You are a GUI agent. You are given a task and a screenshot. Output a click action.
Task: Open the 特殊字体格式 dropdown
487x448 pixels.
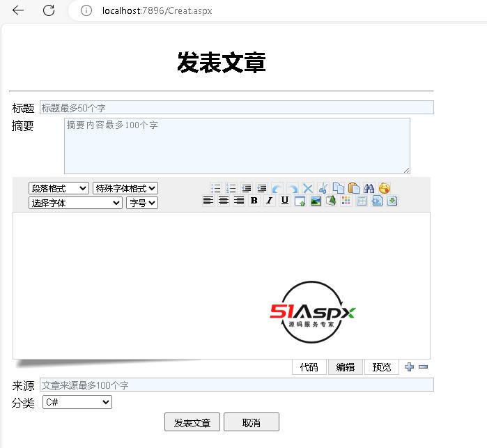[x=125, y=188]
